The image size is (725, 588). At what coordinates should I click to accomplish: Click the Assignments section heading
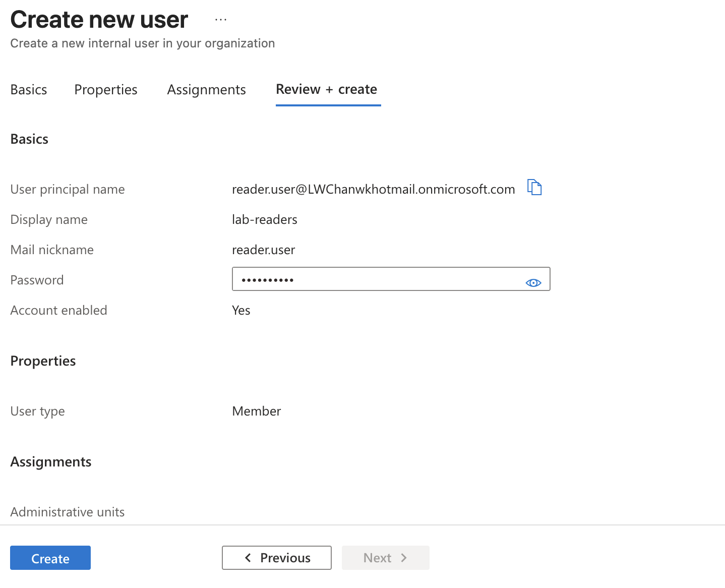coord(51,462)
